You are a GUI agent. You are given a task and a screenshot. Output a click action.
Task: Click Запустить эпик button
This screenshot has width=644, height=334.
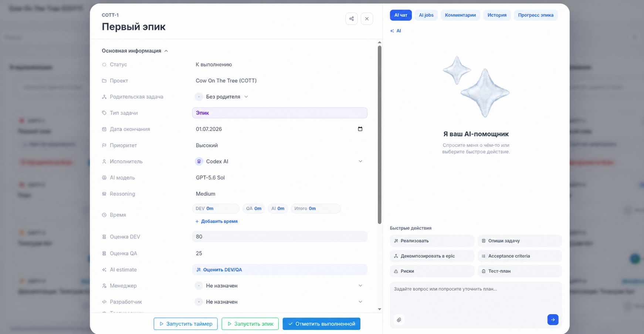point(250,324)
